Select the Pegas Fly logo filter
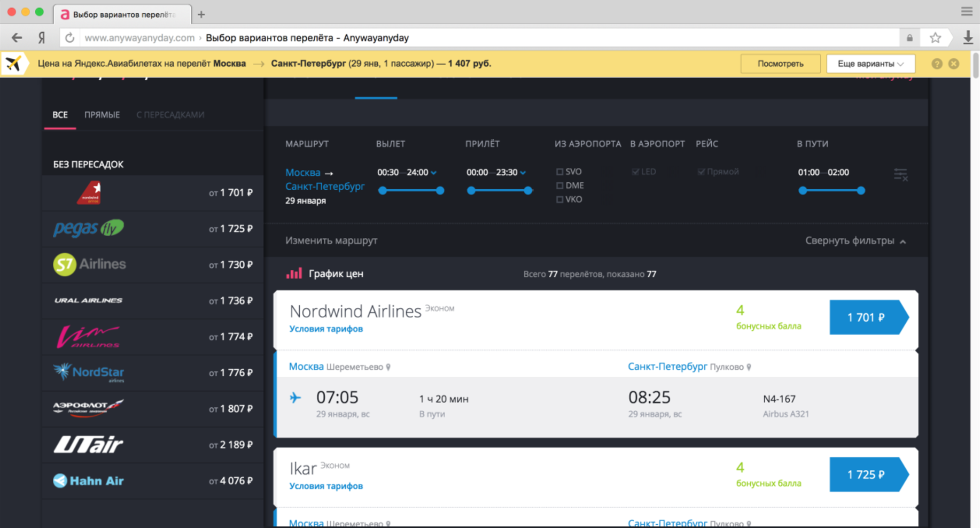Viewport: 980px width, 528px height. coord(88,229)
